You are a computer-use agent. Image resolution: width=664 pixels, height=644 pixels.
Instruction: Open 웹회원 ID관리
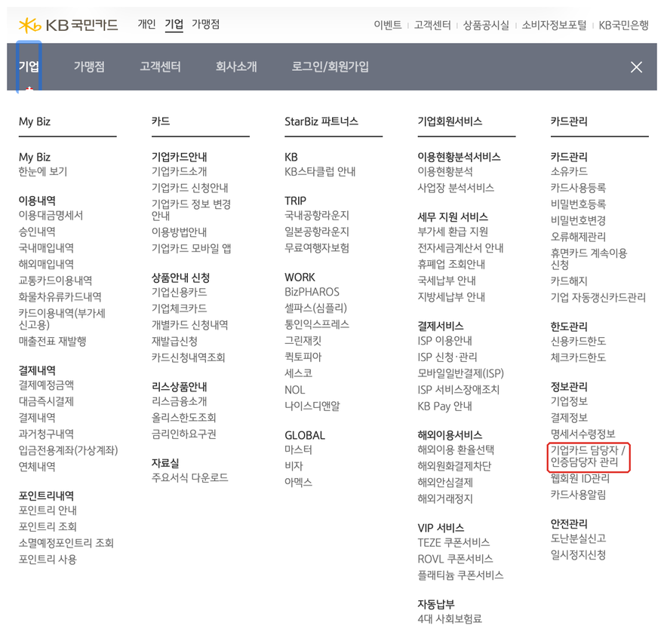579,479
